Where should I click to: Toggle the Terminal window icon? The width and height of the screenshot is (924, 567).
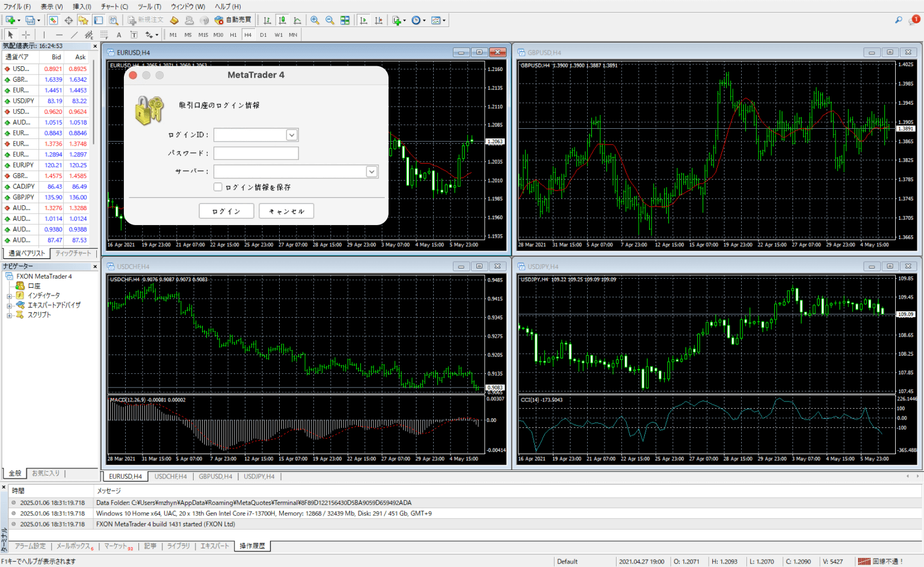click(98, 20)
